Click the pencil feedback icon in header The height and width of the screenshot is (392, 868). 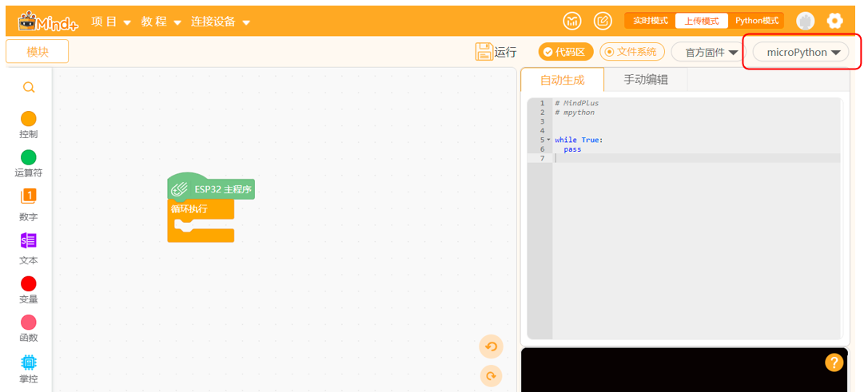[603, 21]
